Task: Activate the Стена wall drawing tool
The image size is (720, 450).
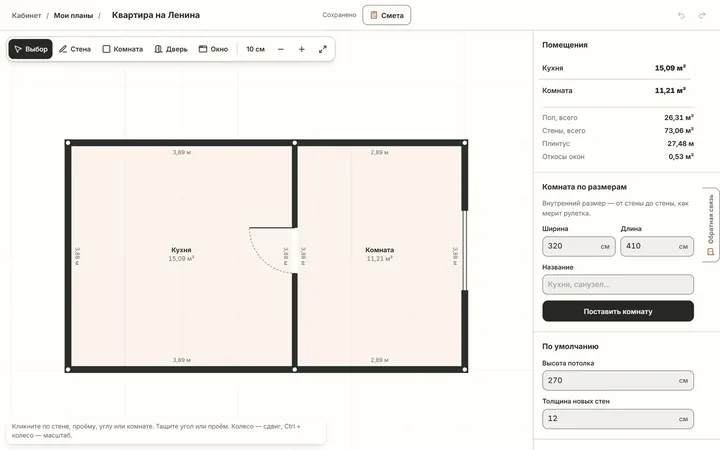Action: (75, 49)
